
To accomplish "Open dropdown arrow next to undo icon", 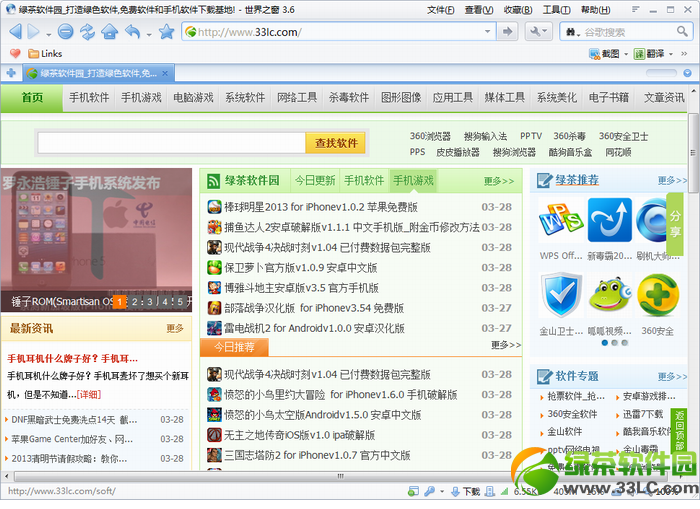I will [149, 34].
